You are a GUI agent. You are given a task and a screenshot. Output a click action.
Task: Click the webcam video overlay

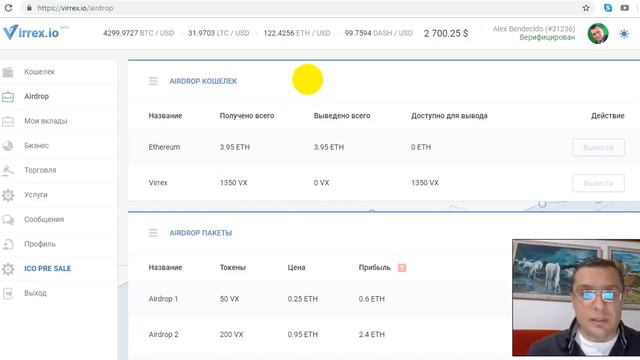576,298
